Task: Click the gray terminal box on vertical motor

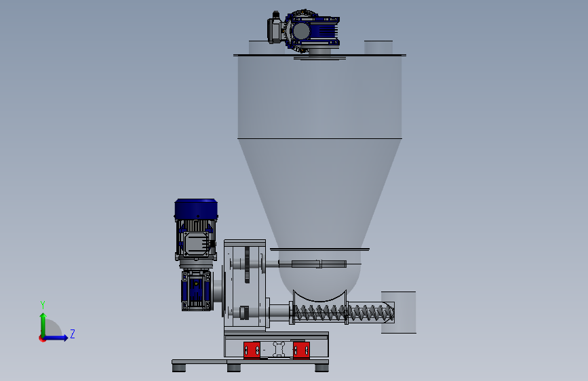Action: pos(196,244)
